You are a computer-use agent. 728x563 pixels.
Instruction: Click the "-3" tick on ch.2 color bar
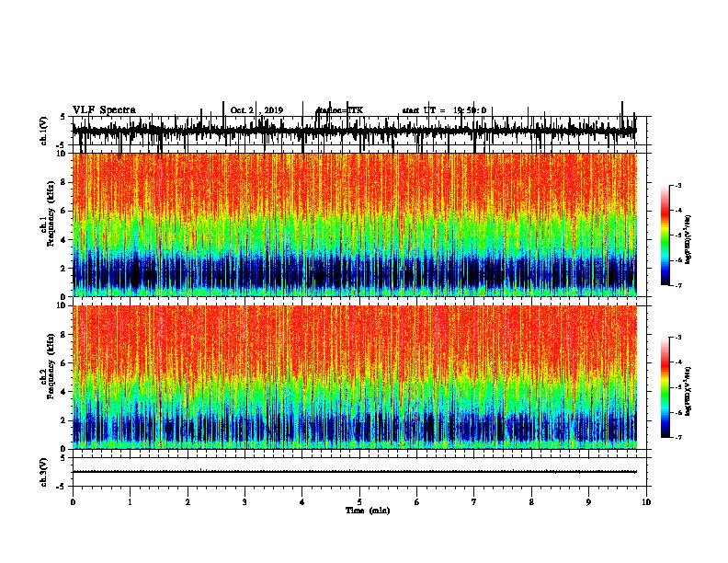click(678, 338)
